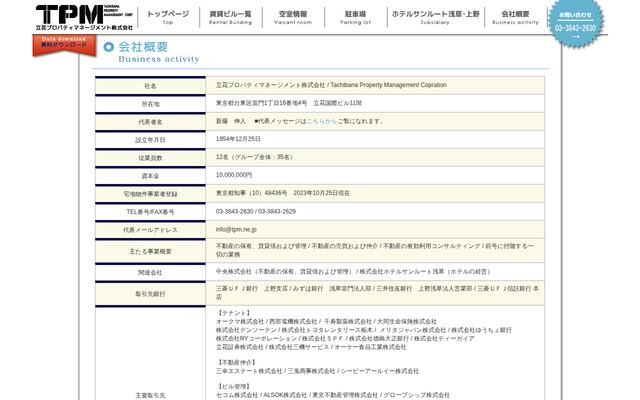This screenshot has width=640, height=400.
Task: Click the セコム株式会社 / ALSOK株式会社 line
Action: [x=333, y=395]
